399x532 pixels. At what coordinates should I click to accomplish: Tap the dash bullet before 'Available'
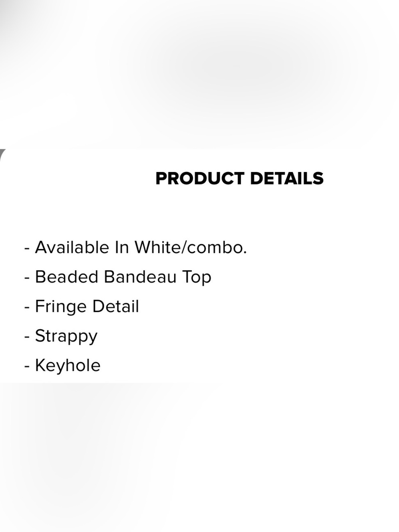pyautogui.click(x=27, y=248)
